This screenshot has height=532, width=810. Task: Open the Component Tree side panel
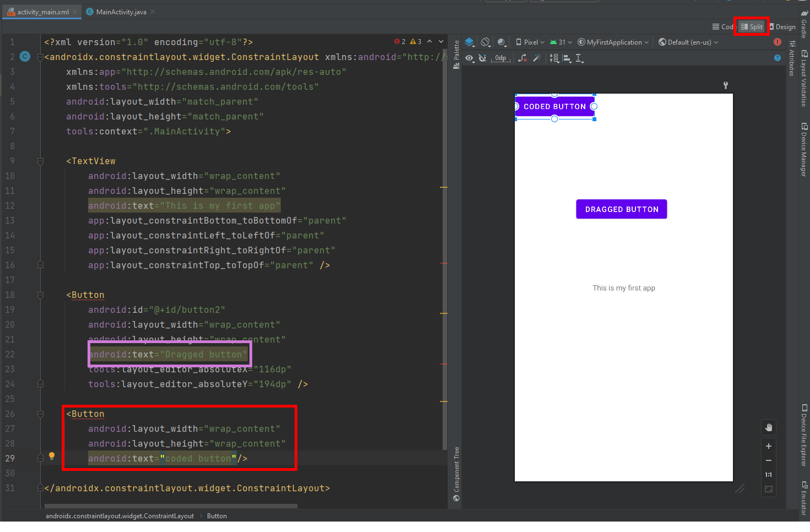point(456,474)
